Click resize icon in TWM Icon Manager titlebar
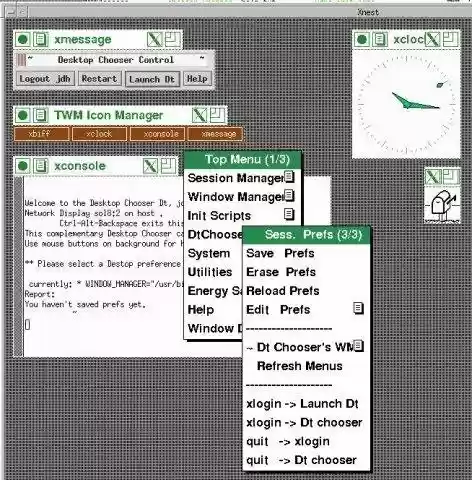Viewport: 472px width, 480px height. coord(217,115)
